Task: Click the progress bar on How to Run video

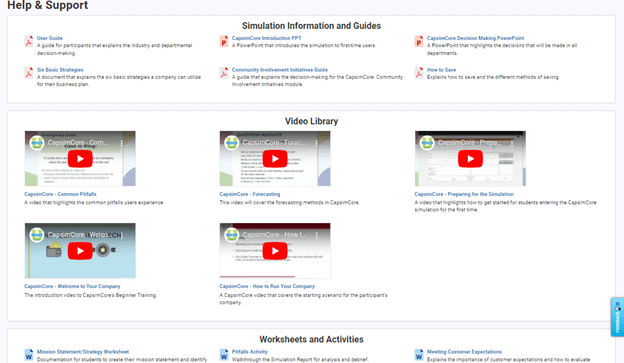Action: pos(275,276)
